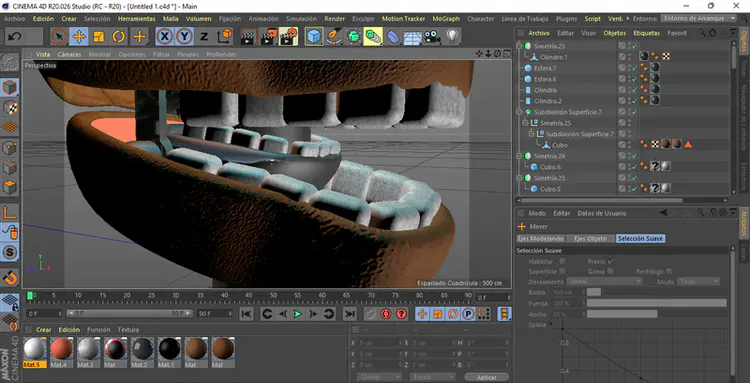Click the autokeying red button
Viewport: 750px width, 383px height.
pyautogui.click(x=386, y=314)
